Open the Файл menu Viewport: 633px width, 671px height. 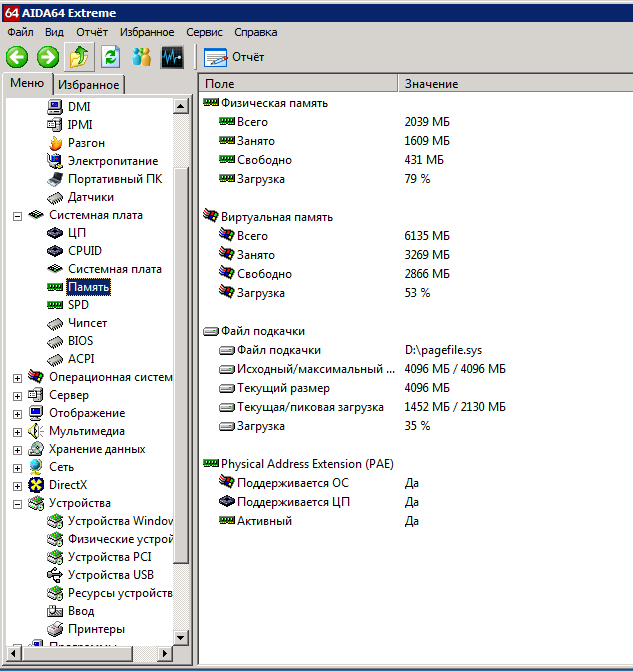tap(20, 32)
